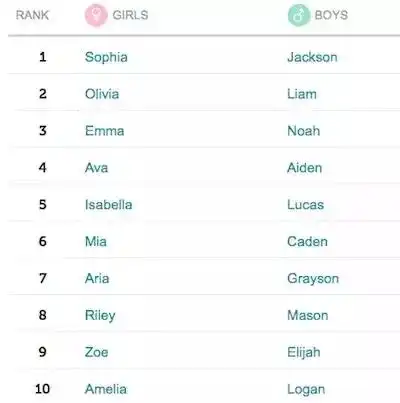
Task: Click the pink female symbol icon
Action: [96, 15]
